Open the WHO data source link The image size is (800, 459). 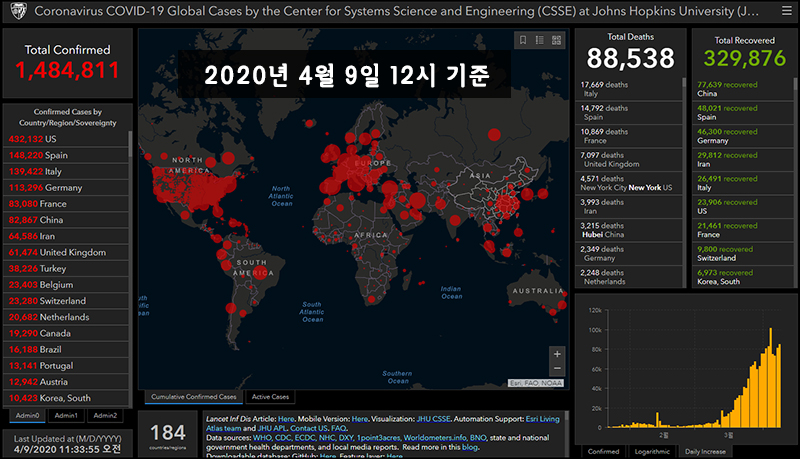click(262, 438)
